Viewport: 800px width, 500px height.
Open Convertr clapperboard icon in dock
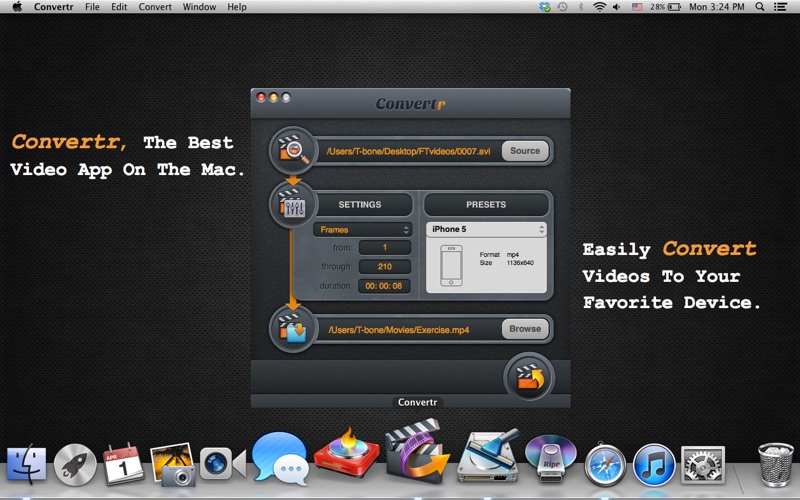coord(416,452)
